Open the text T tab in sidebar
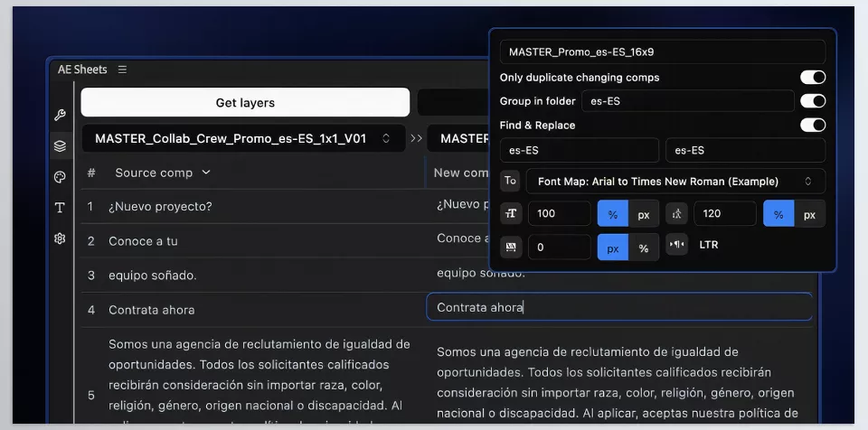The height and width of the screenshot is (430, 868). click(x=60, y=208)
